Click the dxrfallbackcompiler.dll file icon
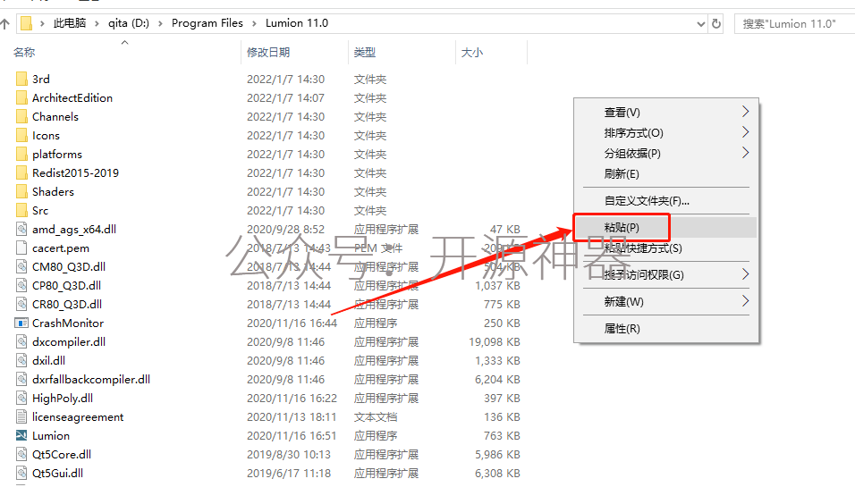Viewport: 855px width, 504px height. coord(21,380)
